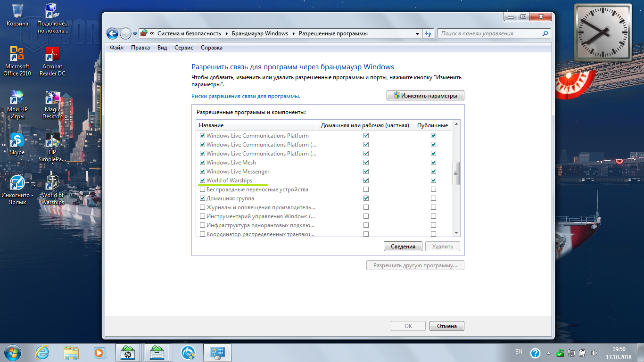The width and height of the screenshot is (644, 362).
Task: Open Мои HP Игры desktop icon
Action: [x=17, y=104]
